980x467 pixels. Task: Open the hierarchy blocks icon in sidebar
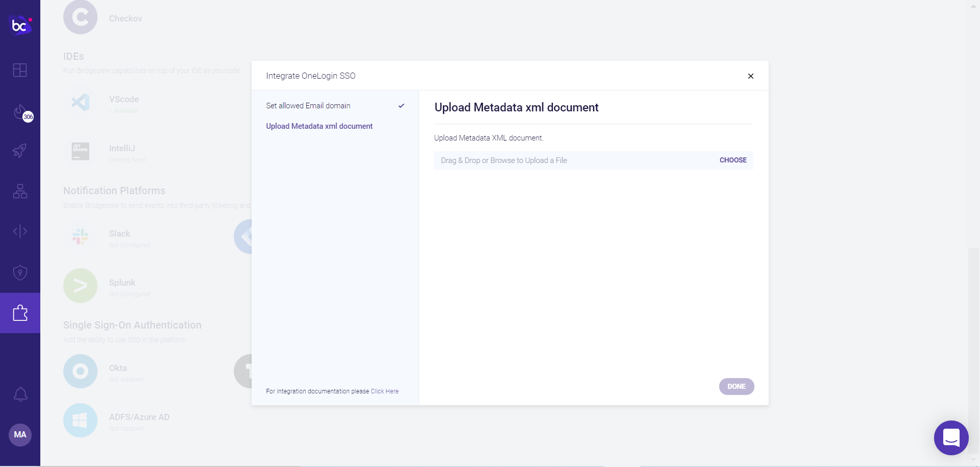click(x=20, y=191)
